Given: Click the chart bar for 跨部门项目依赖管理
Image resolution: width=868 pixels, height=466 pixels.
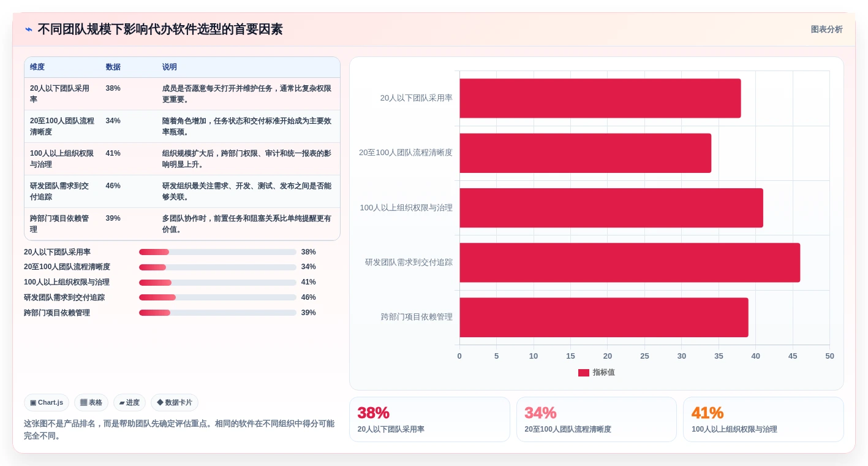Looking at the screenshot, I should 604,317.
